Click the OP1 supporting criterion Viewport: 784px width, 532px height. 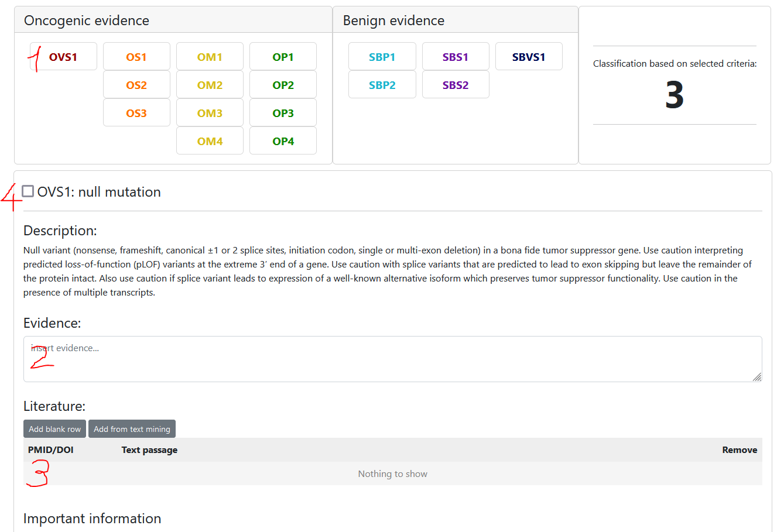point(283,57)
